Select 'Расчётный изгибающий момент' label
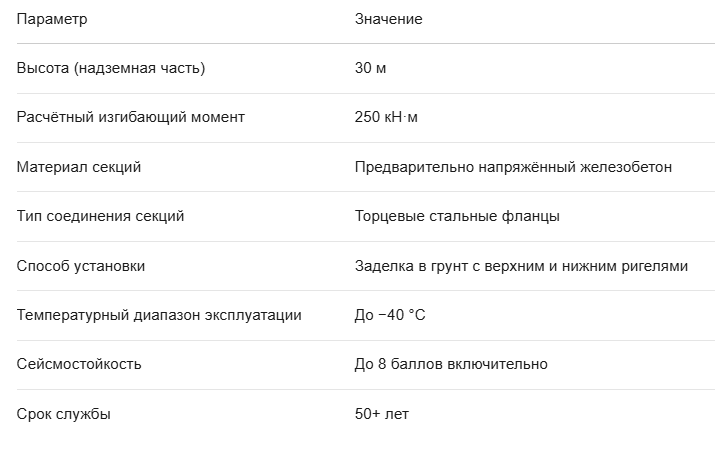This screenshot has height=449, width=715. [130, 117]
